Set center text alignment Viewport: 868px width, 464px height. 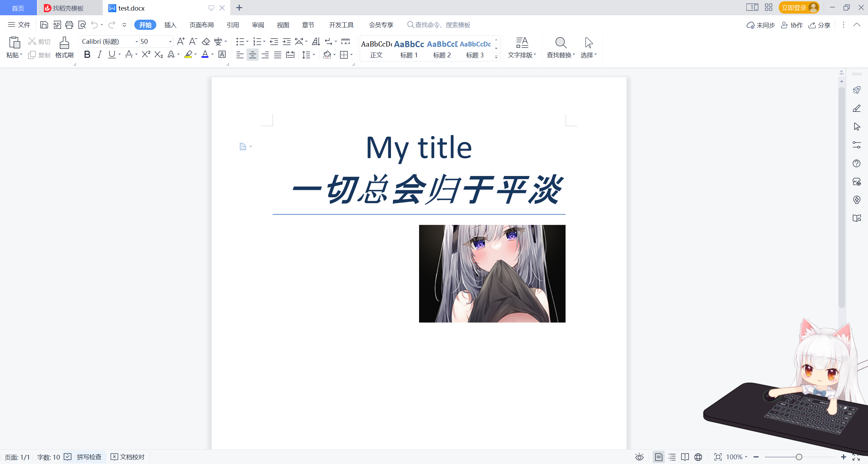click(252, 55)
